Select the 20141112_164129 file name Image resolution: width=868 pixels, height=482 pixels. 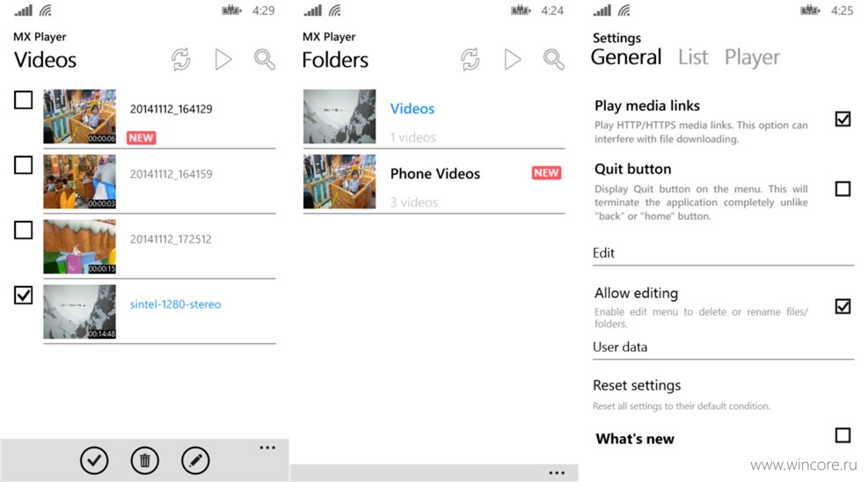coord(171,109)
